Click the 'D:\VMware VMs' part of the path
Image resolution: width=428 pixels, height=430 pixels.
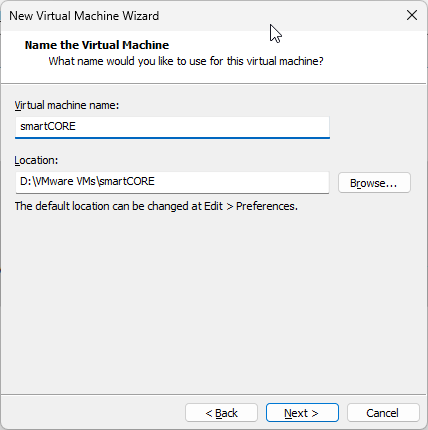58,181
